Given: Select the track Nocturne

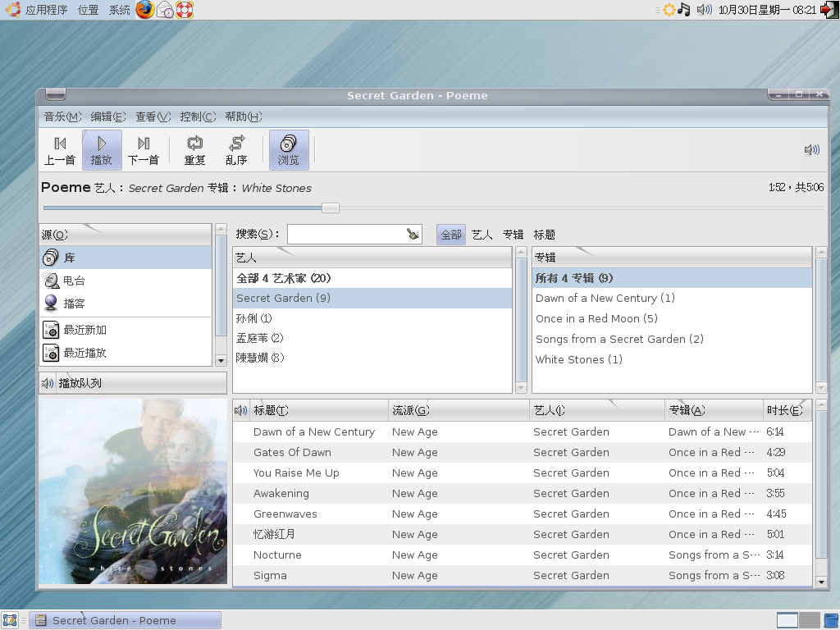Looking at the screenshot, I should (x=523, y=555).
